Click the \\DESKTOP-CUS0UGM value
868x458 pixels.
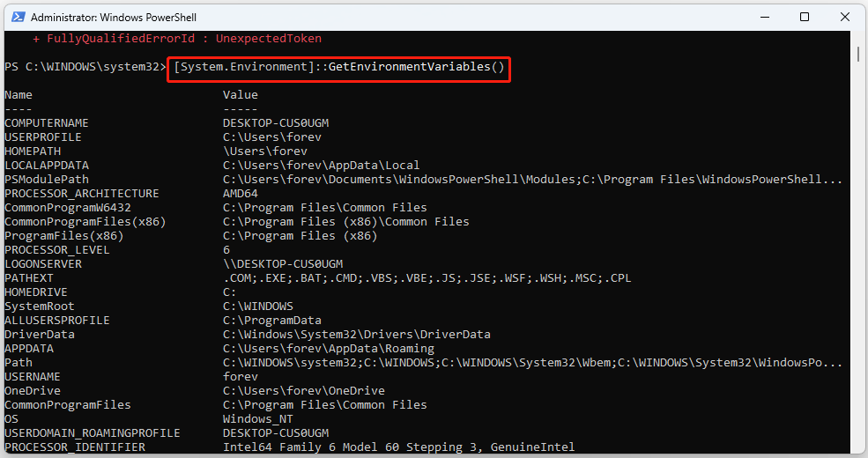[283, 264]
